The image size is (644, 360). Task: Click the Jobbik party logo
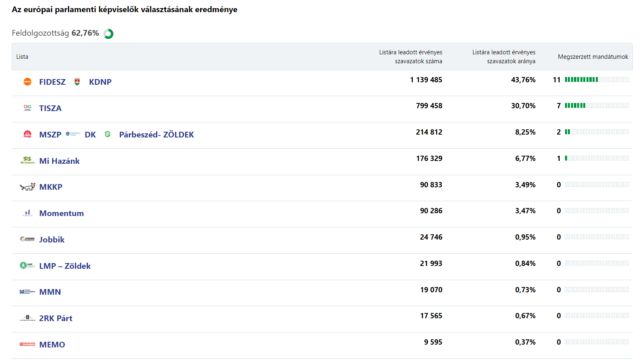[x=28, y=239]
